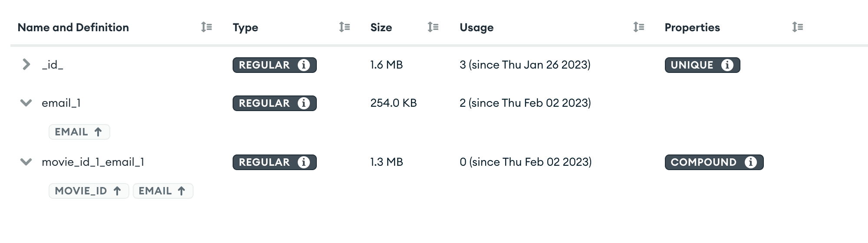This screenshot has height=243, width=868.
Task: Sort by Properties column icon
Action: click(797, 27)
